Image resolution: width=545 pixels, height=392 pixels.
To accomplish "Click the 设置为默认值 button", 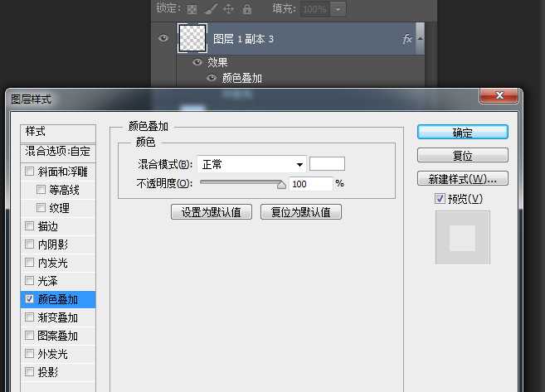I will (x=212, y=212).
